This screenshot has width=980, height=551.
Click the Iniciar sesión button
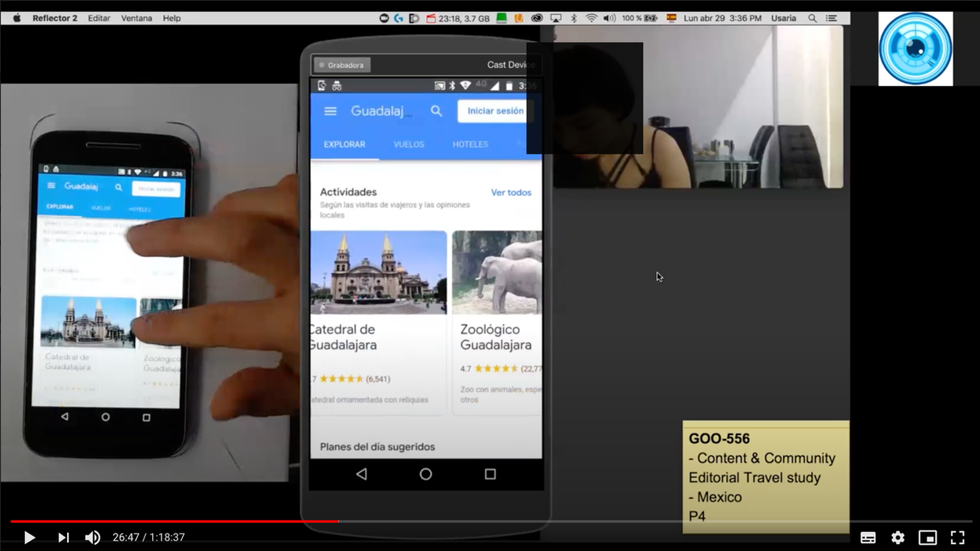tap(495, 111)
